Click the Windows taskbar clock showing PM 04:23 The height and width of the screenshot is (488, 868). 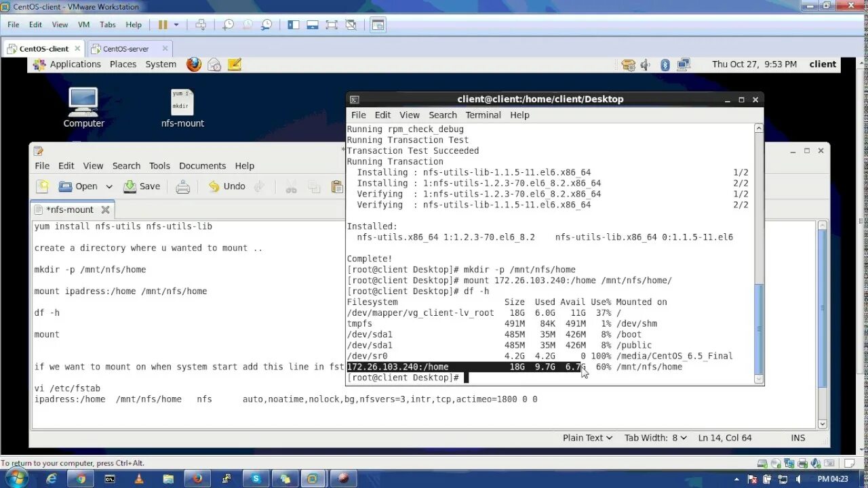(x=833, y=479)
